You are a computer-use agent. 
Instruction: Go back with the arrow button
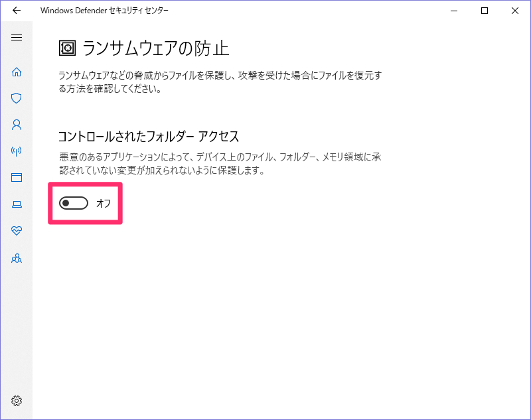point(16,11)
